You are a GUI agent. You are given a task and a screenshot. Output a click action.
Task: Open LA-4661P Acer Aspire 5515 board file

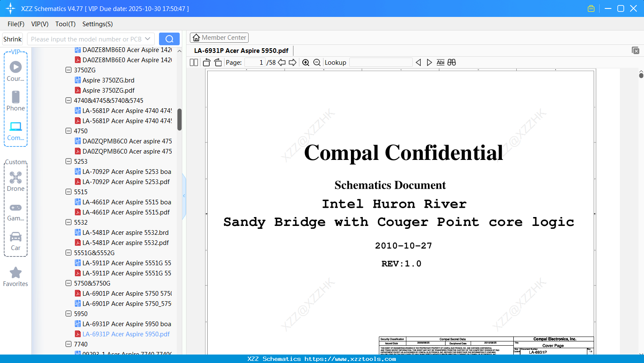(123, 202)
